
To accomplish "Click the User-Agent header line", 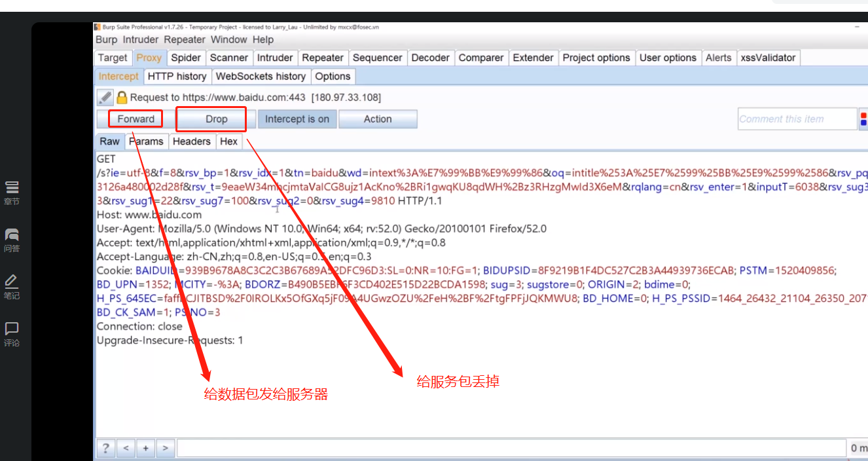I will (321, 229).
